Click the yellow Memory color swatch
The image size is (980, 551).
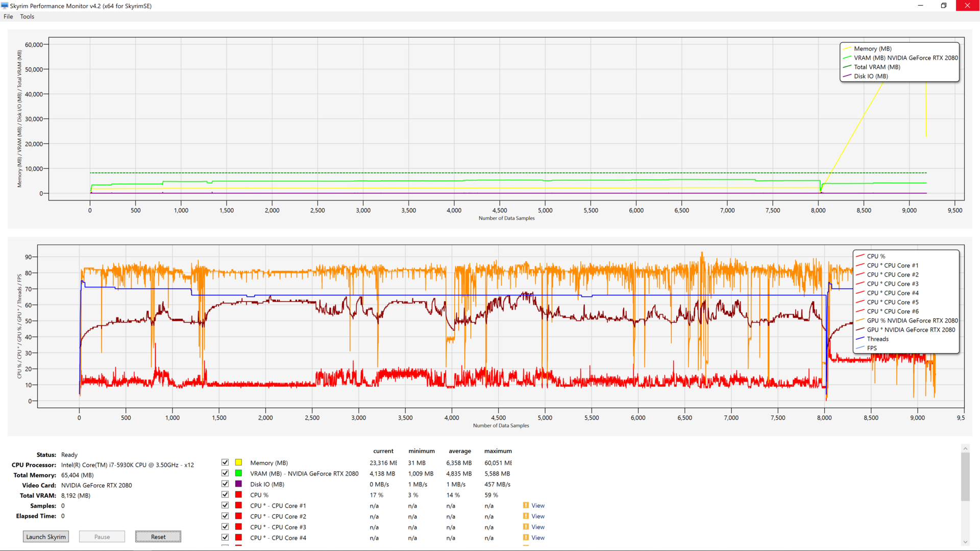[x=238, y=462]
